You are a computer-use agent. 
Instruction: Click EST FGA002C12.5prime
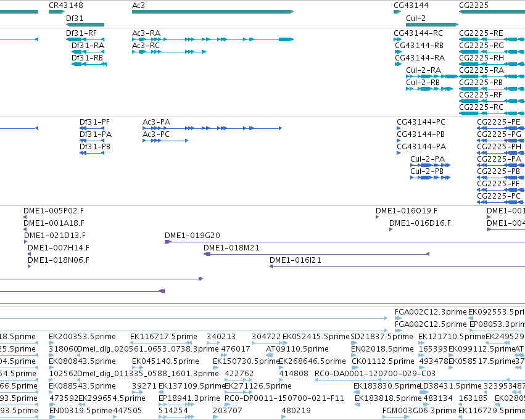click(431, 324)
